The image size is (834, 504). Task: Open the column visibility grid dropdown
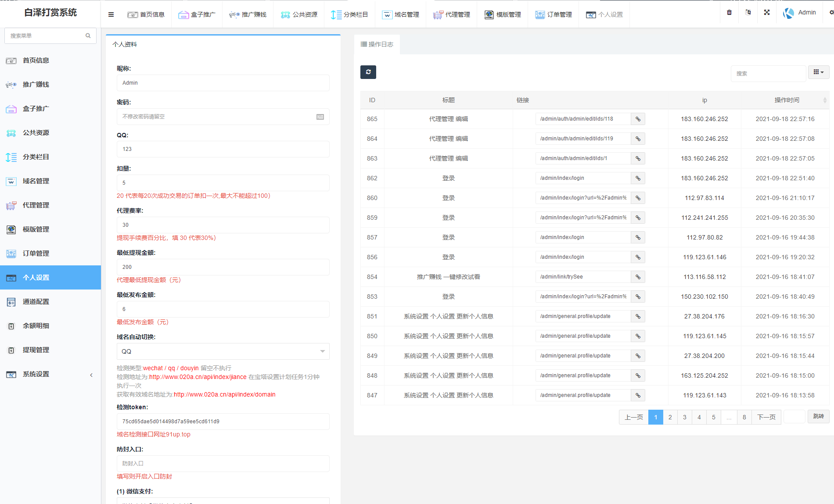tap(818, 72)
